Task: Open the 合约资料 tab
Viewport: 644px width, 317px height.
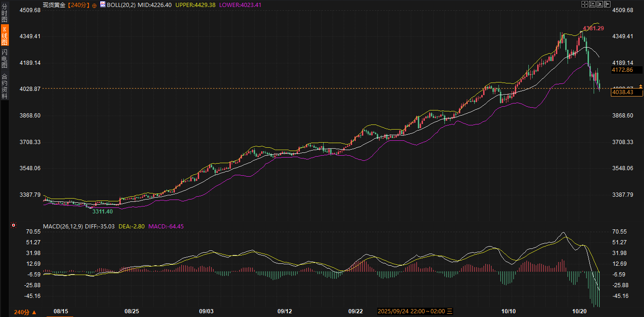Action: (x=4, y=86)
